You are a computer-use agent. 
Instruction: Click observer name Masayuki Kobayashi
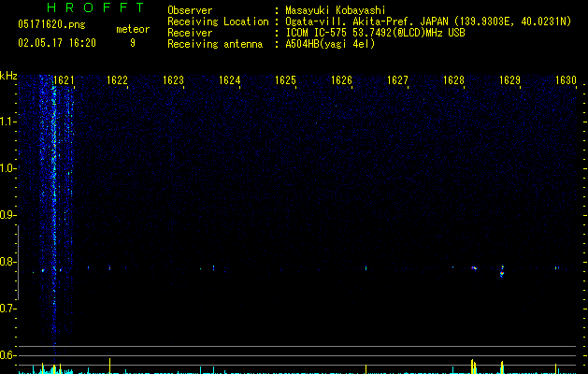[336, 10]
